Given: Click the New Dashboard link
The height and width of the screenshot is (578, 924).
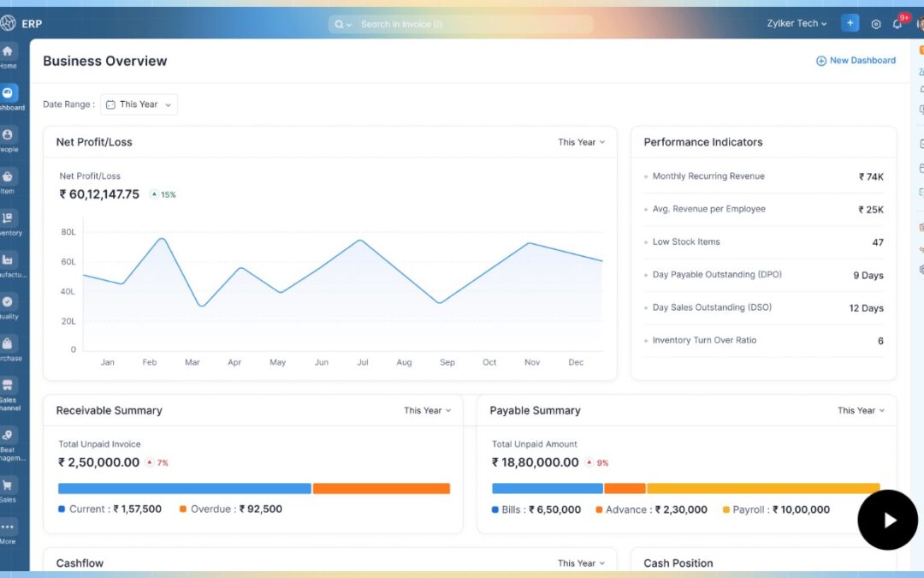Looking at the screenshot, I should (x=856, y=60).
